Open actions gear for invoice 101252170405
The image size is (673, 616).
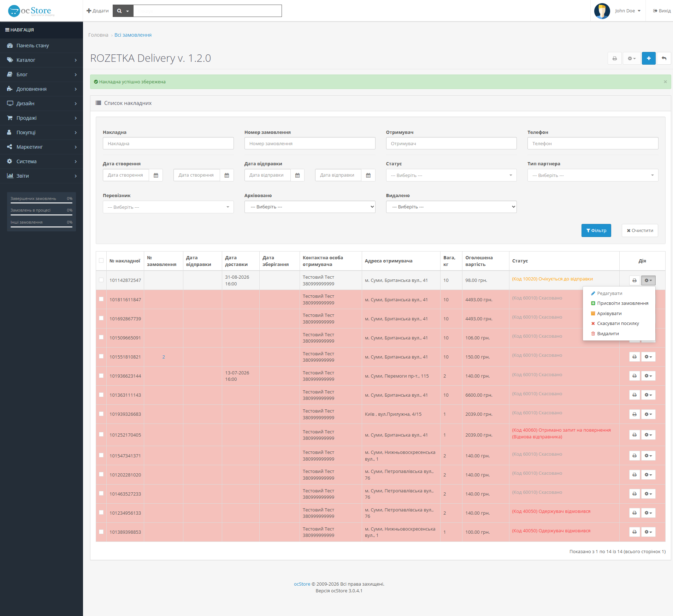[648, 435]
